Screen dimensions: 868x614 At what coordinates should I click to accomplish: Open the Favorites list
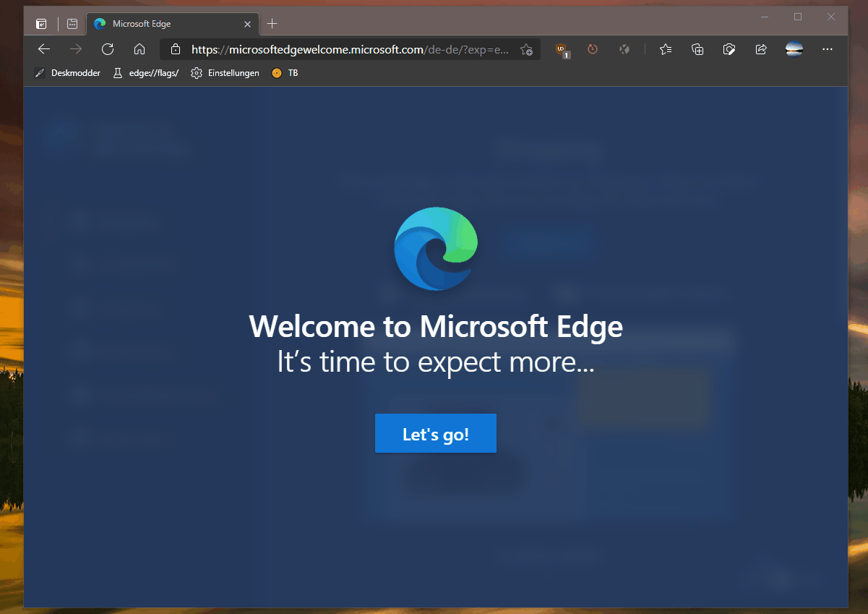click(x=666, y=49)
